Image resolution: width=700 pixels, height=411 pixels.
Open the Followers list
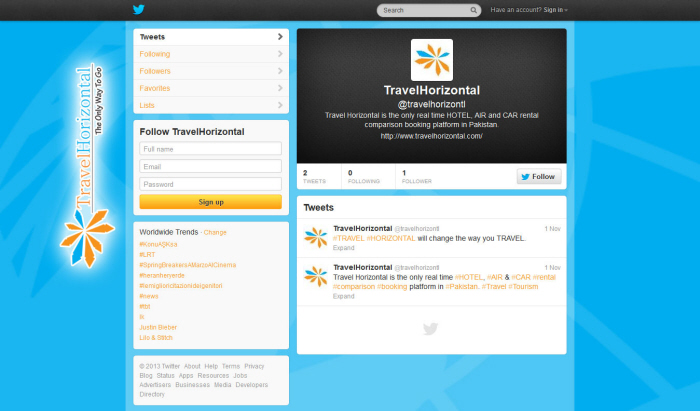(211, 71)
